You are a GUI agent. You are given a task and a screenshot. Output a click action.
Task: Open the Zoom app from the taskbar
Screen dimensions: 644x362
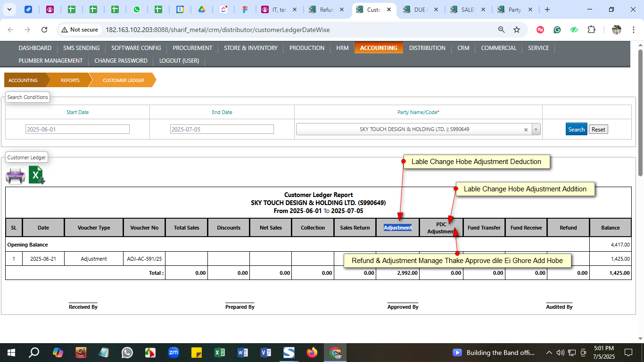pyautogui.click(x=173, y=353)
